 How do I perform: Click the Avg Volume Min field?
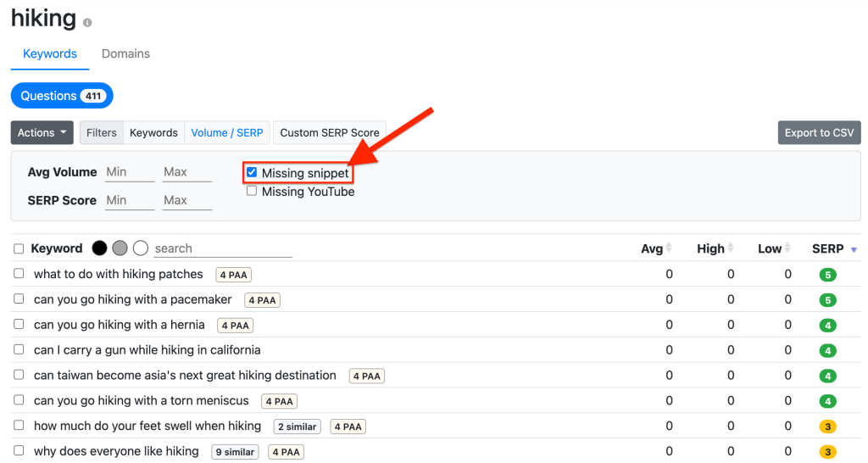pyautogui.click(x=130, y=172)
